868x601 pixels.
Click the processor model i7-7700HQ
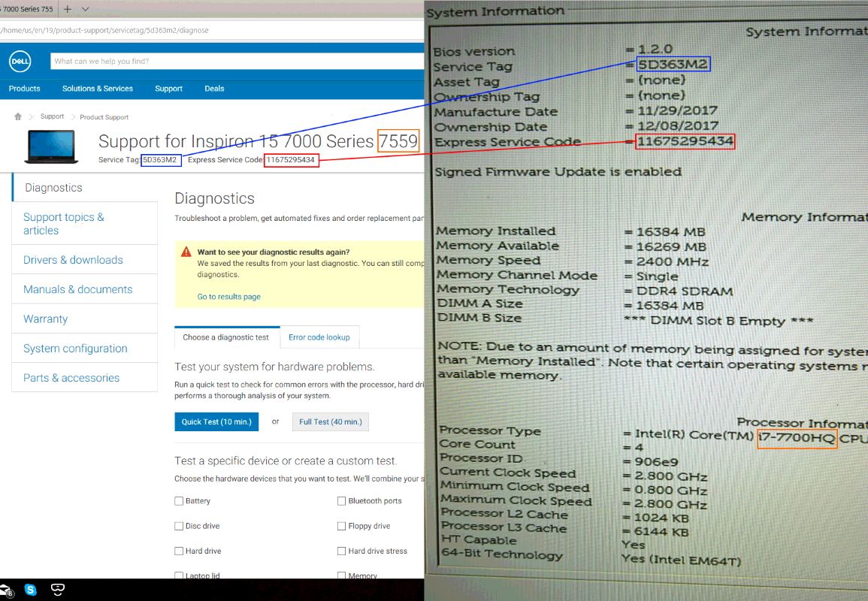[797, 438]
